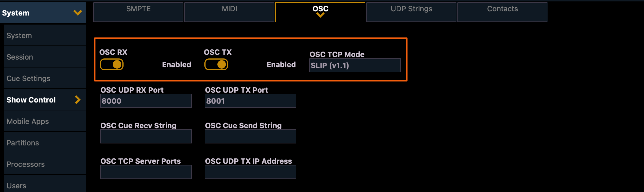Click the OSC UDP TX IP Address field
Image resolution: width=644 pixels, height=192 pixels.
click(x=250, y=172)
